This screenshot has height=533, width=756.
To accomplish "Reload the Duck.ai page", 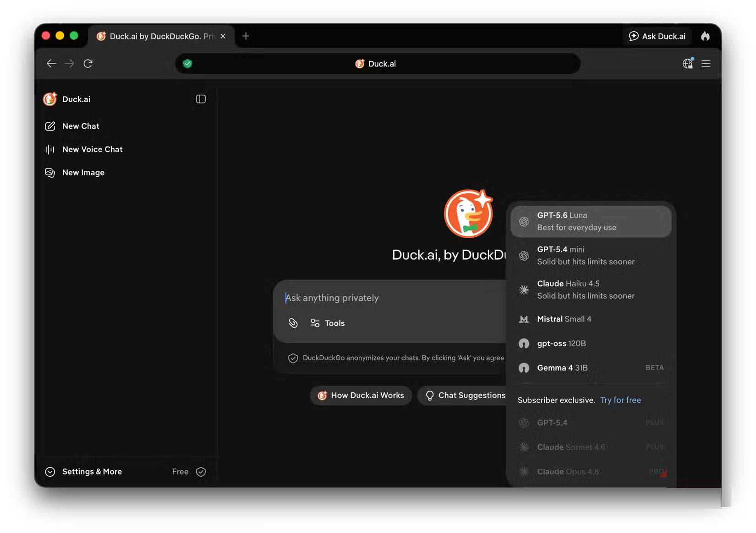I will pos(88,64).
